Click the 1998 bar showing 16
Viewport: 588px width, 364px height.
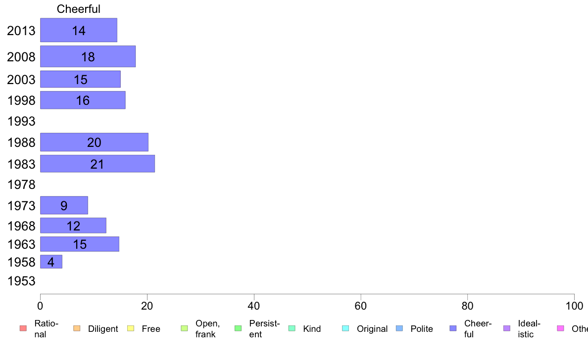[83, 100]
